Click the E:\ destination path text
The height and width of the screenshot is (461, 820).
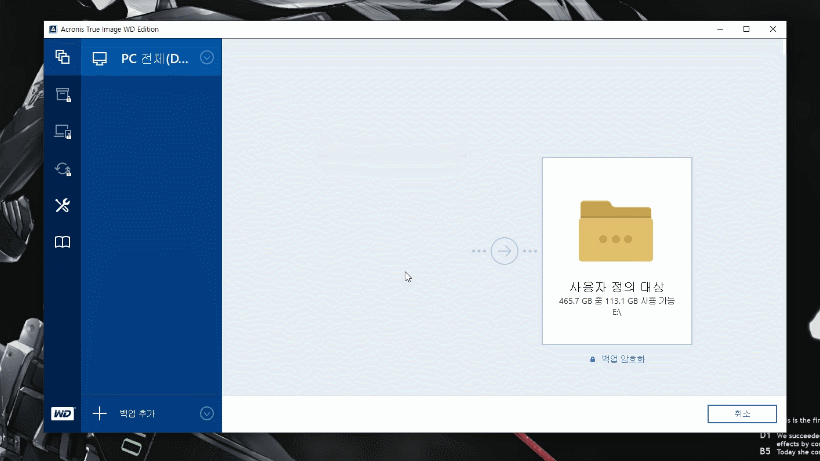pyautogui.click(x=617, y=312)
